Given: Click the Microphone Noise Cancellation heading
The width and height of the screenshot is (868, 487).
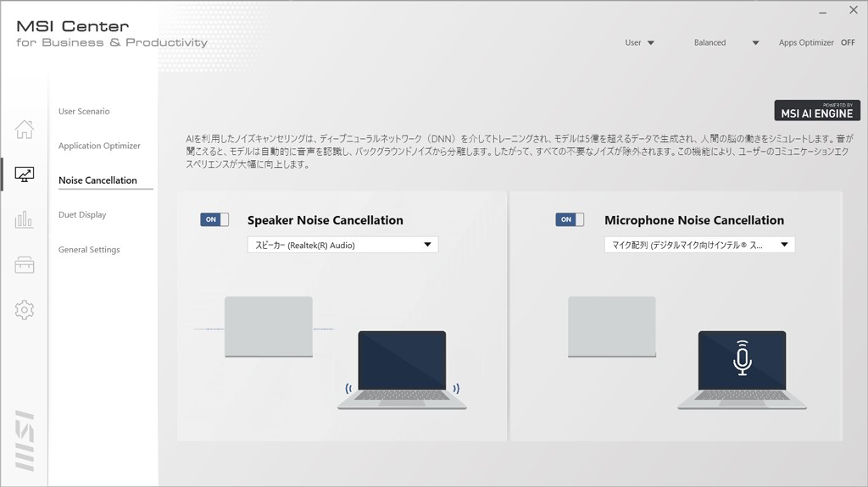Looking at the screenshot, I should (694, 220).
